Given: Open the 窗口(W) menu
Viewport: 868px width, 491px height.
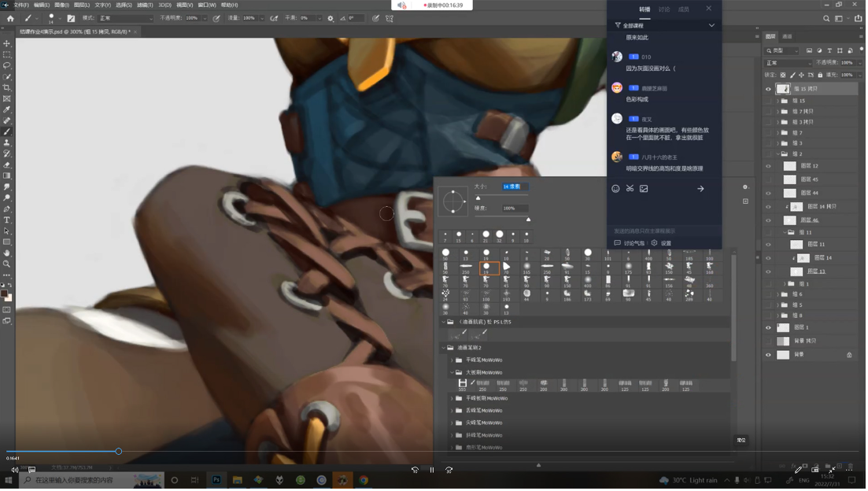Looking at the screenshot, I should [x=206, y=5].
